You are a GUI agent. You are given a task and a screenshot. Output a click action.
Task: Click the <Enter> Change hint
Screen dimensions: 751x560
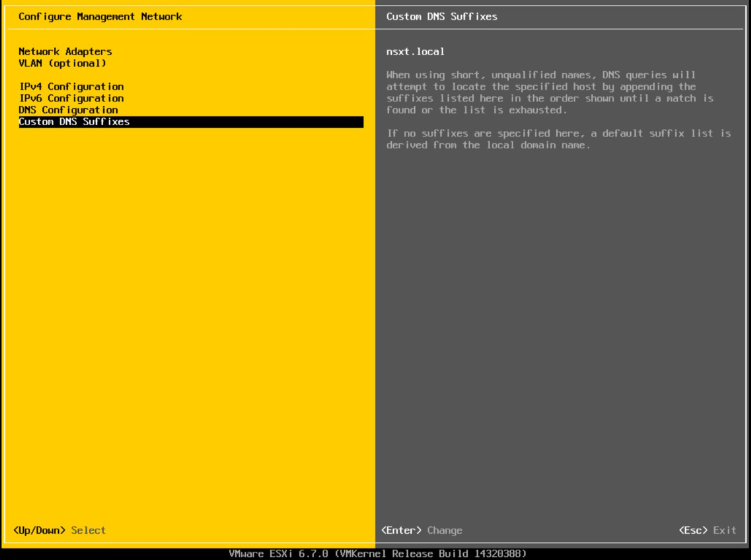(422, 531)
